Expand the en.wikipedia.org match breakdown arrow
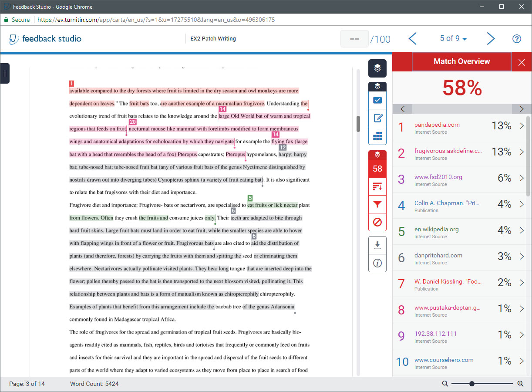The width and height of the screenshot is (532, 392). tap(522, 230)
